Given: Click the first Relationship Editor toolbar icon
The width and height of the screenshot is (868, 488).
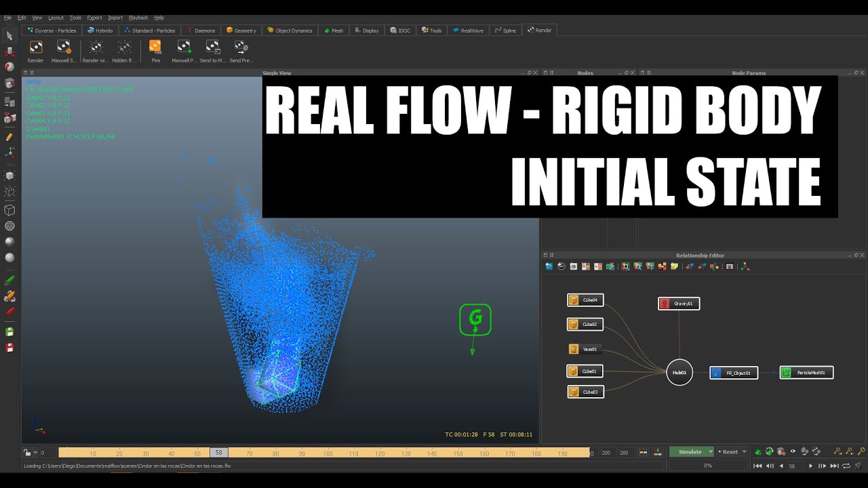Looking at the screenshot, I should click(x=549, y=266).
